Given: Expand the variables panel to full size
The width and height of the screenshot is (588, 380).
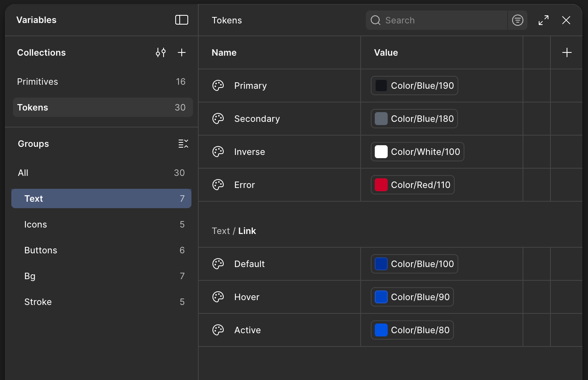Looking at the screenshot, I should [x=544, y=20].
